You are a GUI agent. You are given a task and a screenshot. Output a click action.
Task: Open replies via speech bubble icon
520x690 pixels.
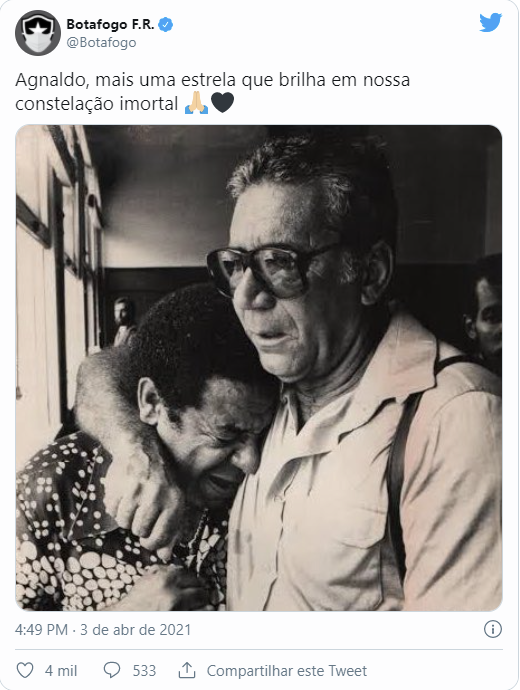point(112,670)
